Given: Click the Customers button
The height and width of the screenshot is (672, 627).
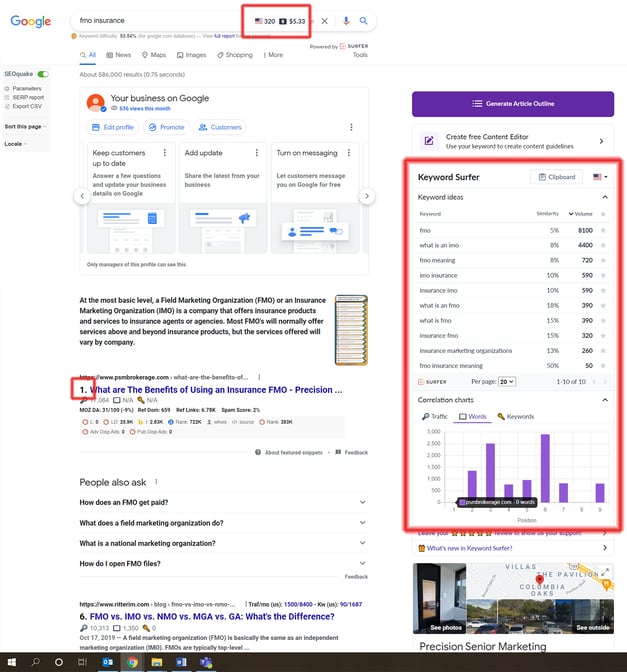Looking at the screenshot, I should 220,127.
